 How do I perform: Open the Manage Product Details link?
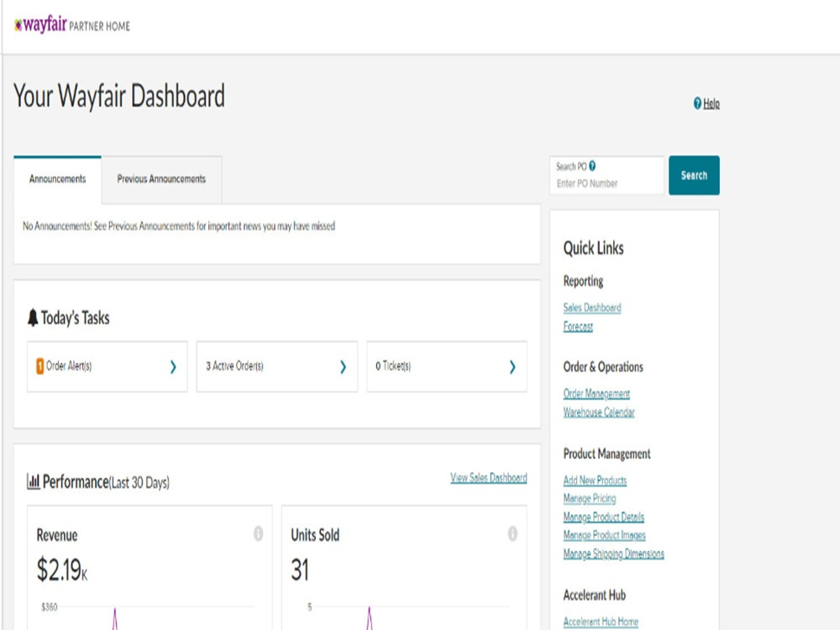coord(604,517)
